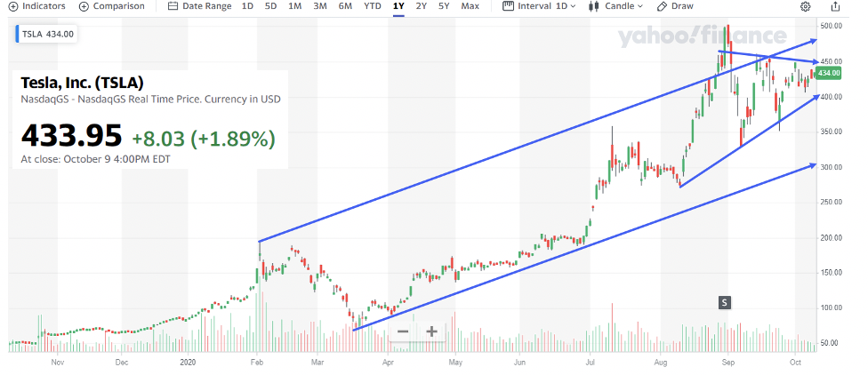Viewport: 868px width, 375px height.
Task: Click the 500.00 price axis label
Action: click(831, 26)
